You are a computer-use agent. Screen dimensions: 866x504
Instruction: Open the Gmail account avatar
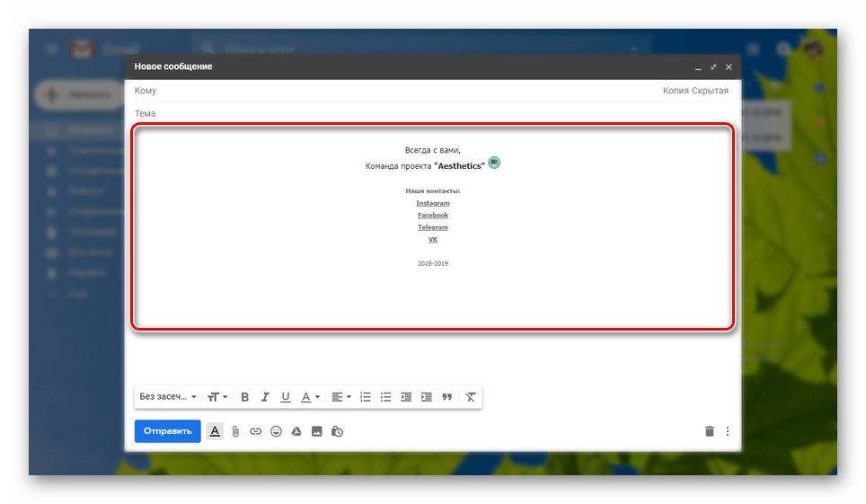814,49
